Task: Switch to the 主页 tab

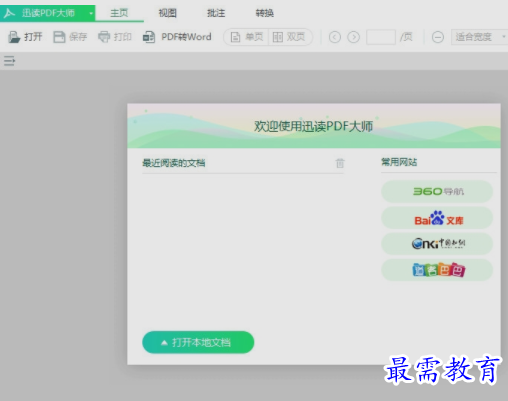Action: 119,13
